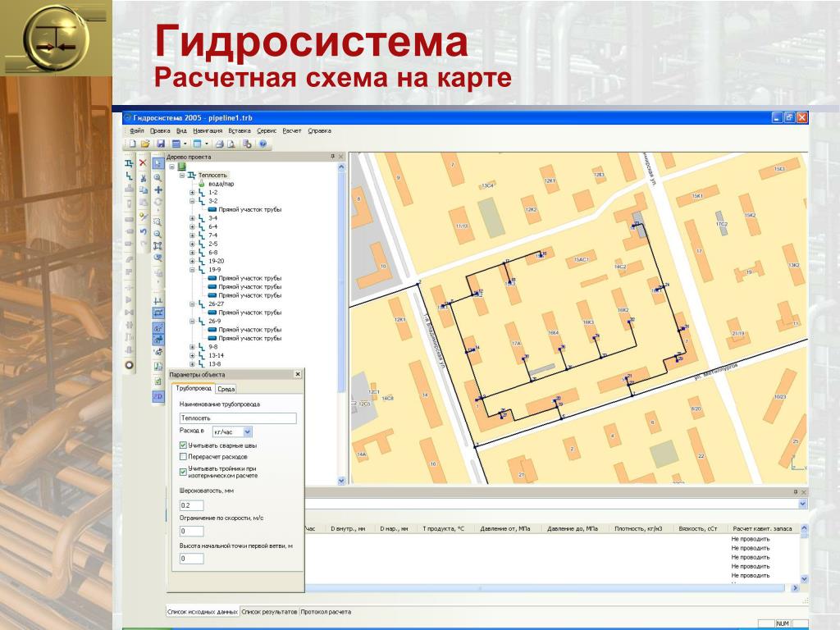Viewport: 840px width, 630px height.
Task: Pin the Дерево проекта panel
Action: (332, 157)
